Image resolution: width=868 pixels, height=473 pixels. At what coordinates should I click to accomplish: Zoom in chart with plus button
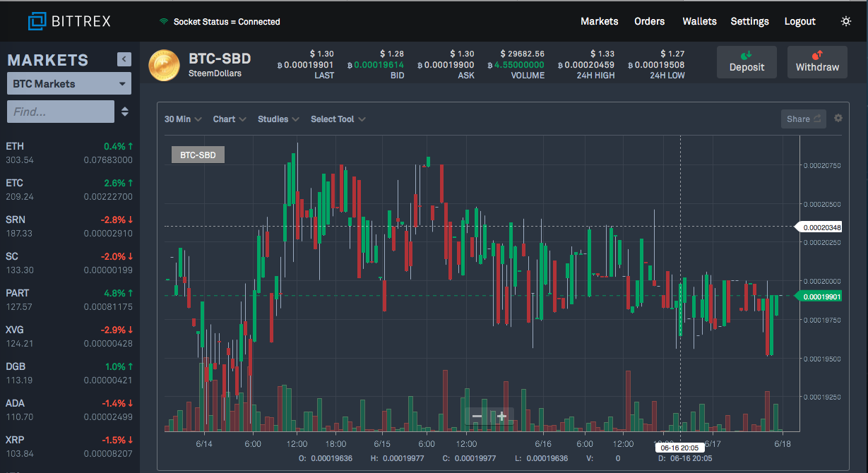pos(501,417)
